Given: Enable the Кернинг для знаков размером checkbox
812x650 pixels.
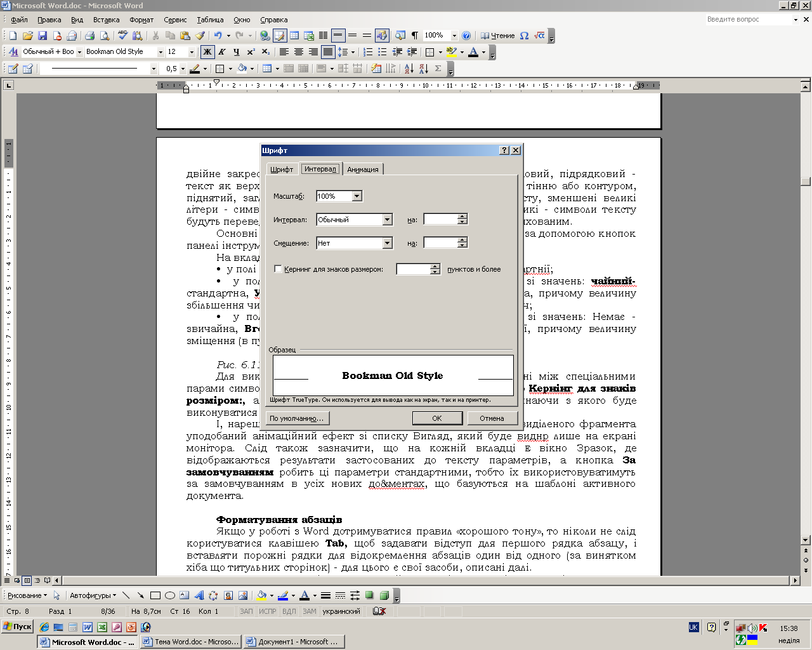Looking at the screenshot, I should [x=278, y=269].
